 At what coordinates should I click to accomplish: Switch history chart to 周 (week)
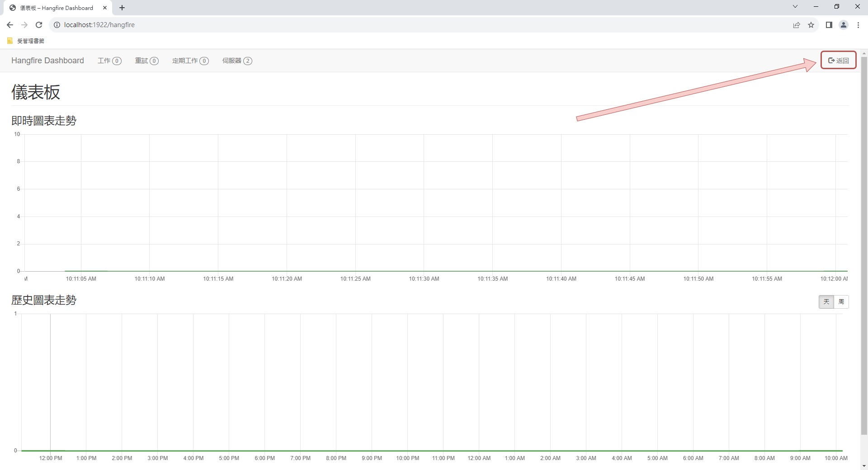(841, 301)
